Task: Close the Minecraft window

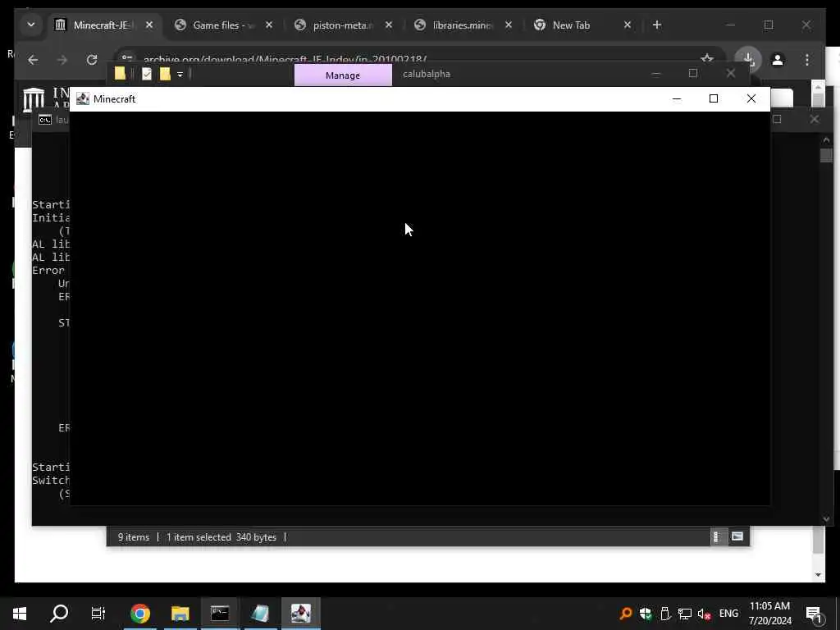Action: 751,98
